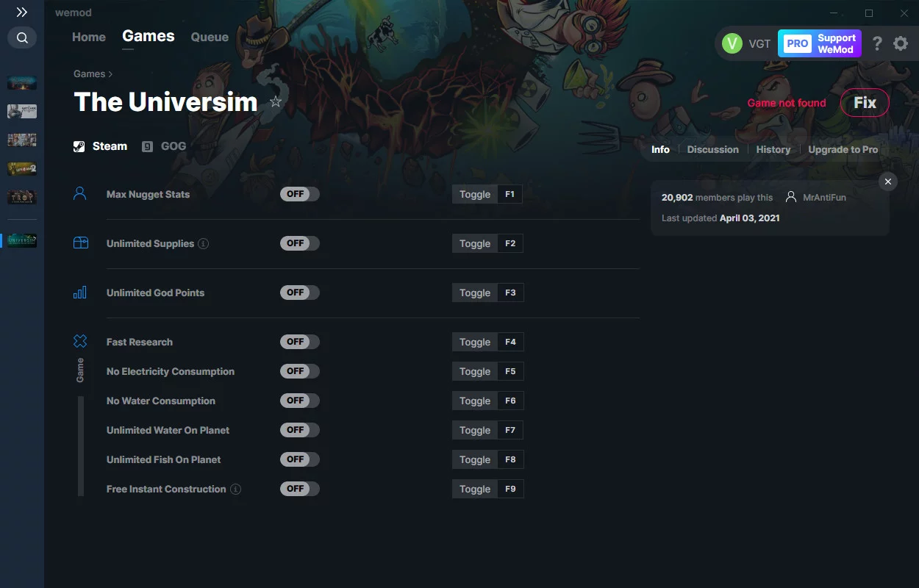Select the Steam platform tab
Image resolution: width=919 pixels, height=588 pixels.
tap(101, 146)
